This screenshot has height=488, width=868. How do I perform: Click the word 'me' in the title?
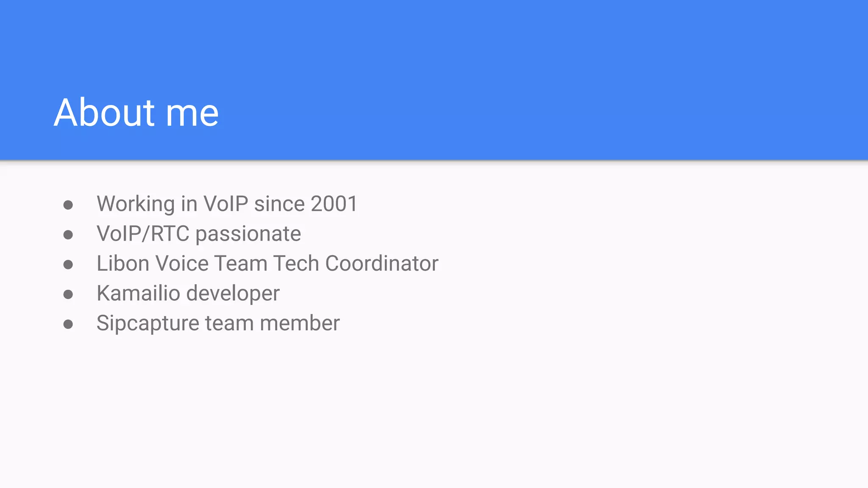pos(192,114)
